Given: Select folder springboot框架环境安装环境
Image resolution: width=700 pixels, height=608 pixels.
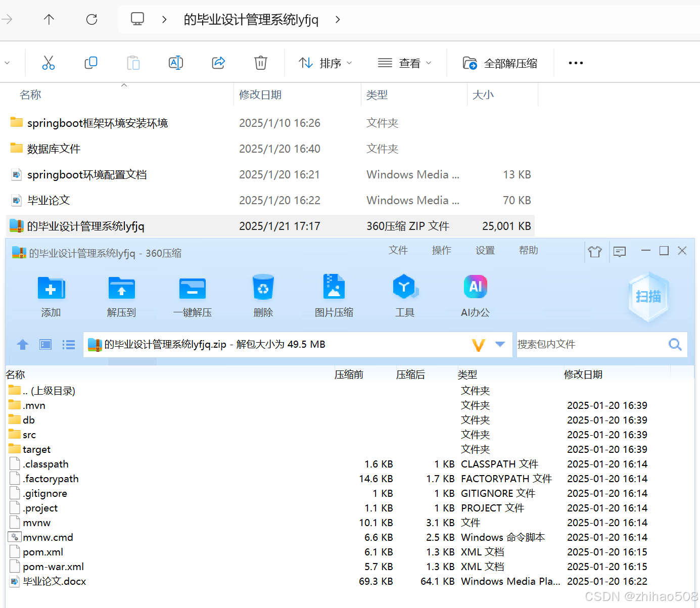Looking at the screenshot, I should [98, 123].
